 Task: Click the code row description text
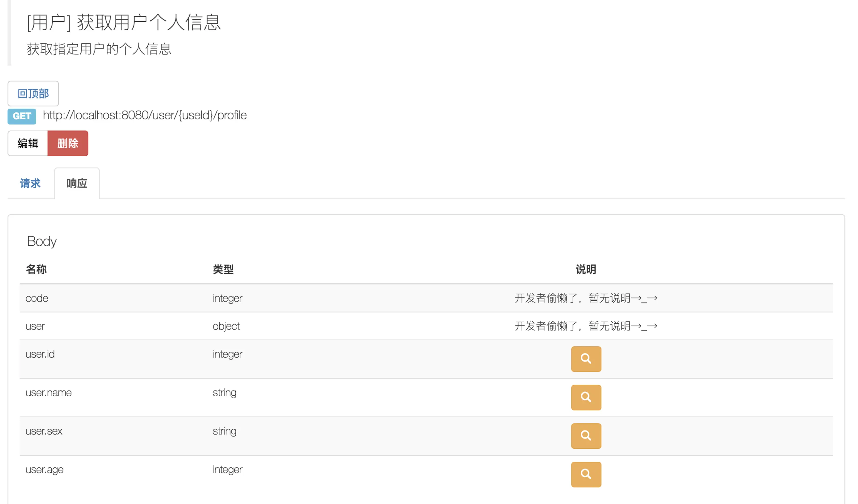pyautogui.click(x=586, y=298)
